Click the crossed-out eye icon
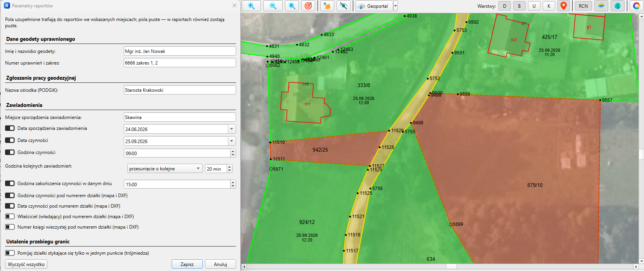This screenshot has width=644, height=271. pos(343,6)
